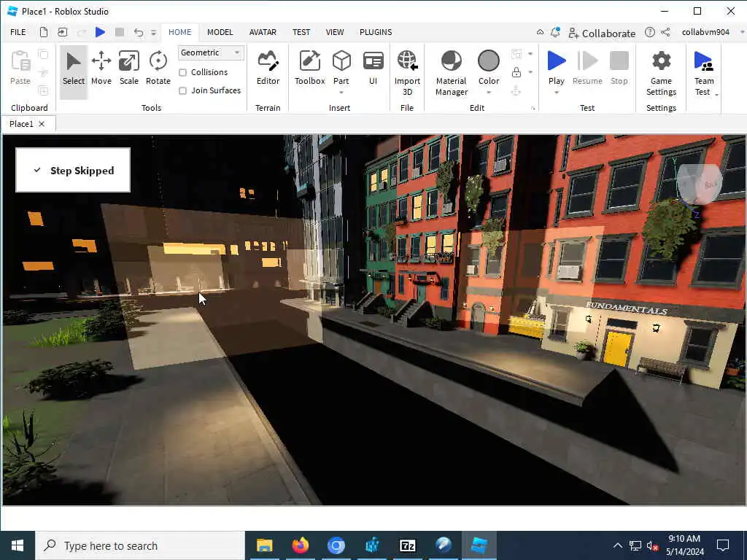The width and height of the screenshot is (747, 560).
Task: Open the Material Manager
Action: (451, 72)
